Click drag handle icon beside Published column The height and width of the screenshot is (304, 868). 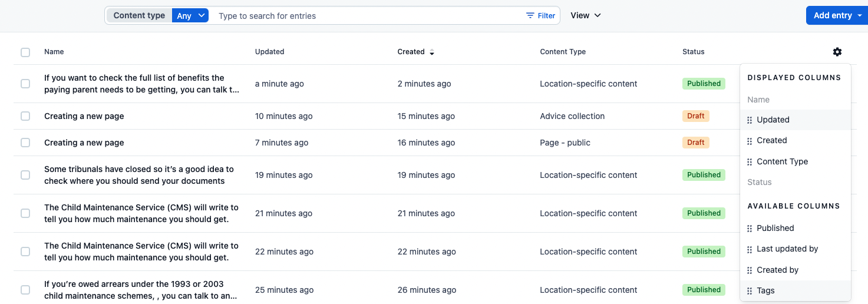750,229
